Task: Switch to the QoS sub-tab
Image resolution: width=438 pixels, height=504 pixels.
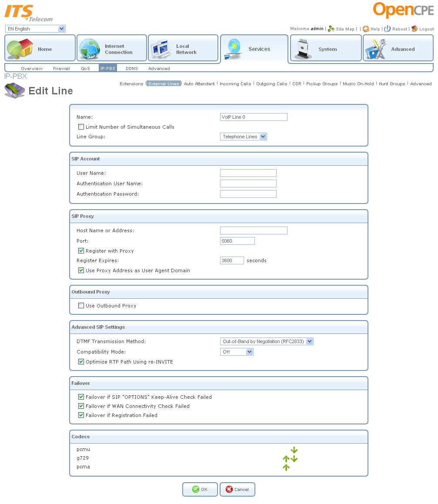Action: (x=85, y=68)
